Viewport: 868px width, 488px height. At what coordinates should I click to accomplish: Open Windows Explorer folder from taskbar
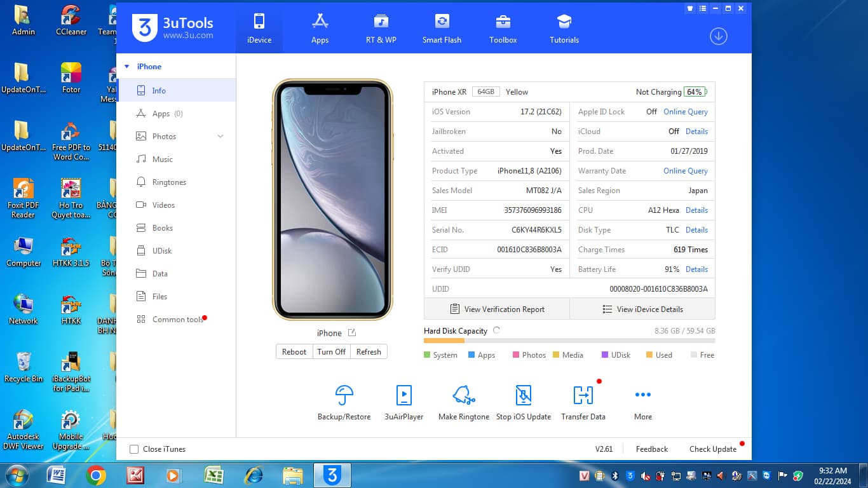click(293, 475)
